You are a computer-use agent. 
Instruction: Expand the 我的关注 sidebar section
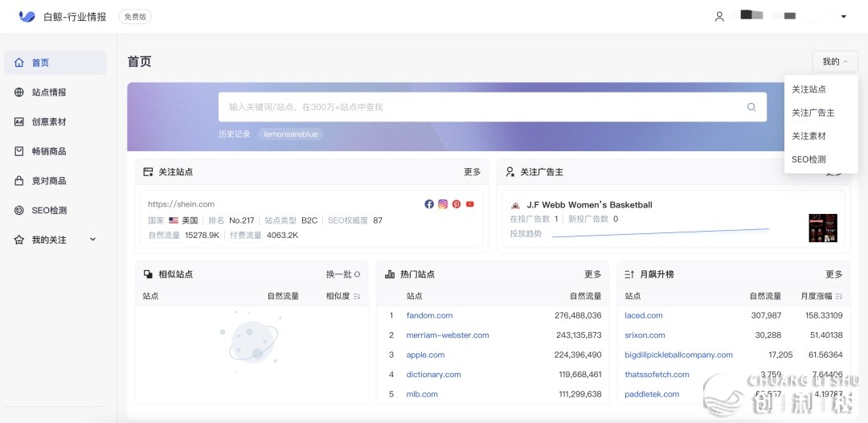[x=92, y=240]
